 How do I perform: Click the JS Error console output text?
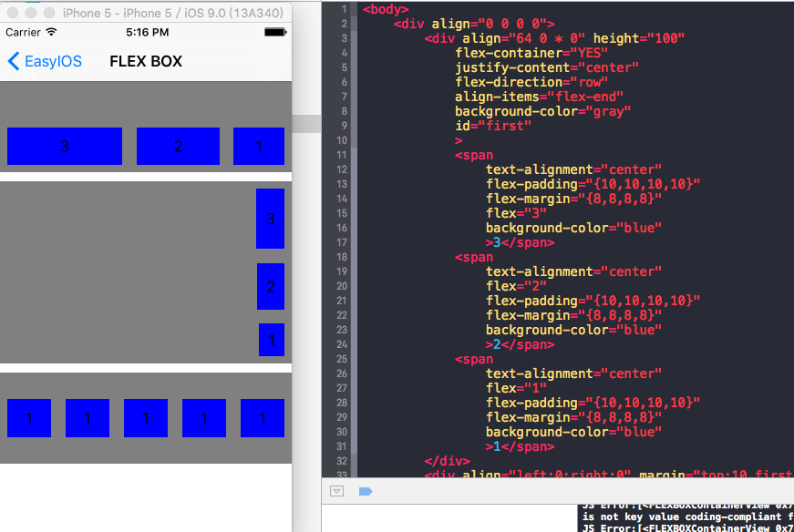(x=686, y=517)
